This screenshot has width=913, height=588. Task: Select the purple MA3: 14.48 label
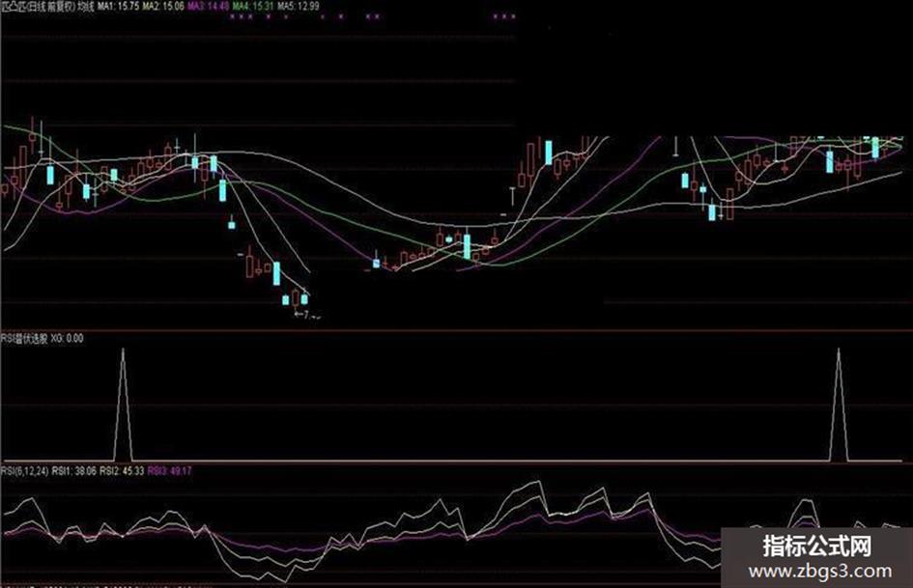pos(208,7)
